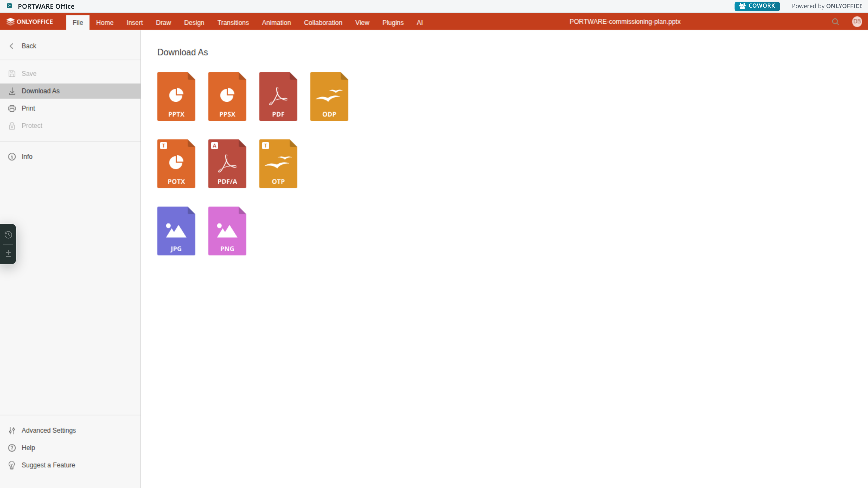
Task: Open the Help section
Action: [70, 448]
